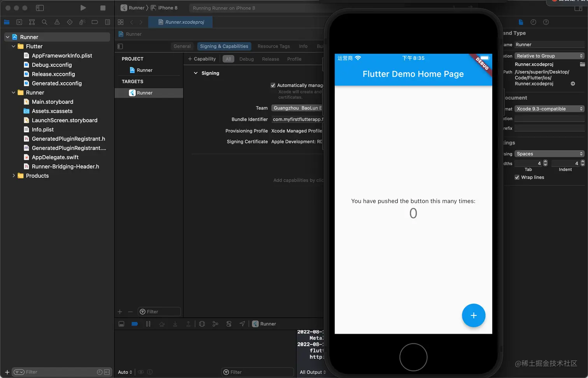Viewport: 588px width, 378px height.
Task: Select the Profile configuration filter
Action: 294,59
